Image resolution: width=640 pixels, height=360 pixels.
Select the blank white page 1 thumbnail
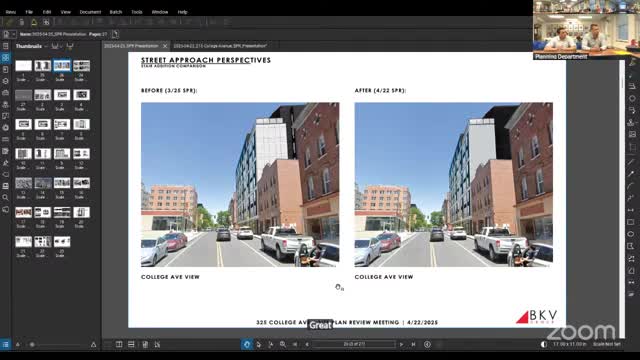tap(23, 65)
